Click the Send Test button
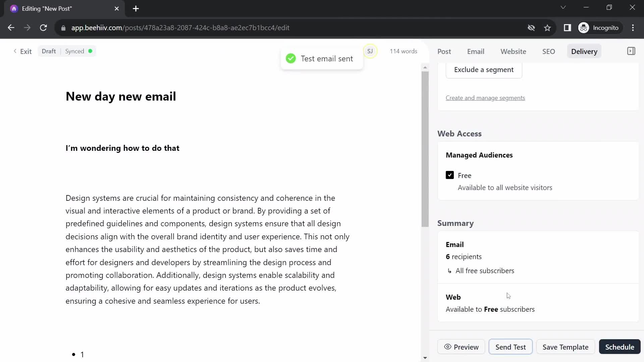This screenshot has width=644, height=362. [x=511, y=347]
